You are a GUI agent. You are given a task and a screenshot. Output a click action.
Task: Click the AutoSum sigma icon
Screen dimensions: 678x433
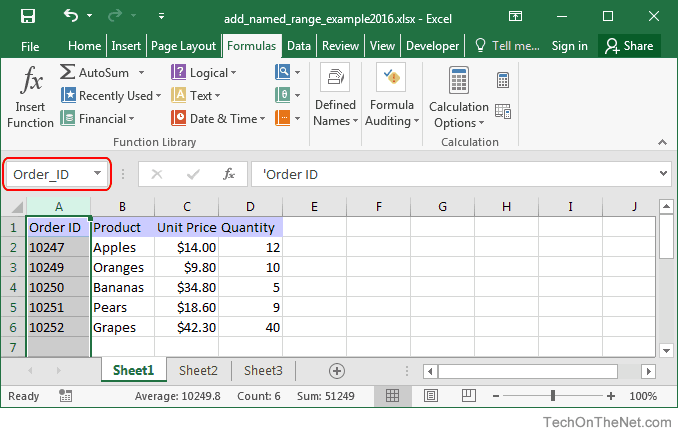(67, 72)
